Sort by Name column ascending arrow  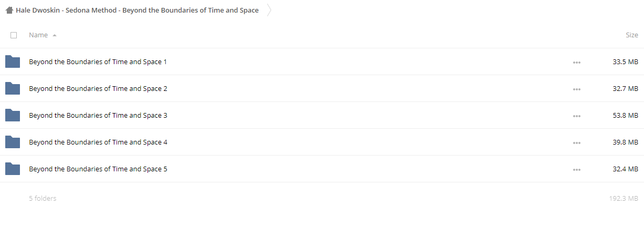[55, 35]
